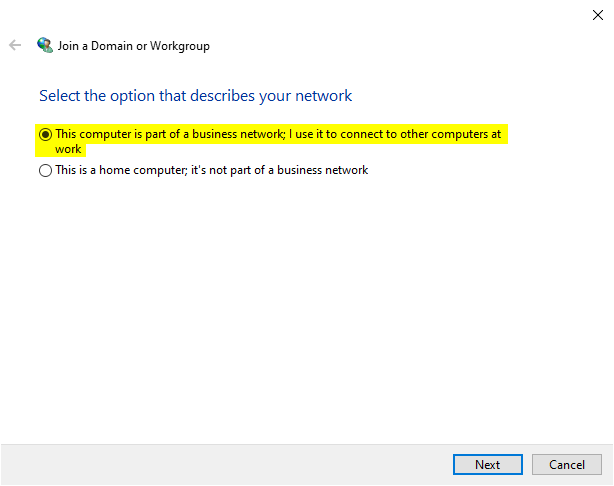
Task: Select the home computer radio button
Action: point(45,171)
